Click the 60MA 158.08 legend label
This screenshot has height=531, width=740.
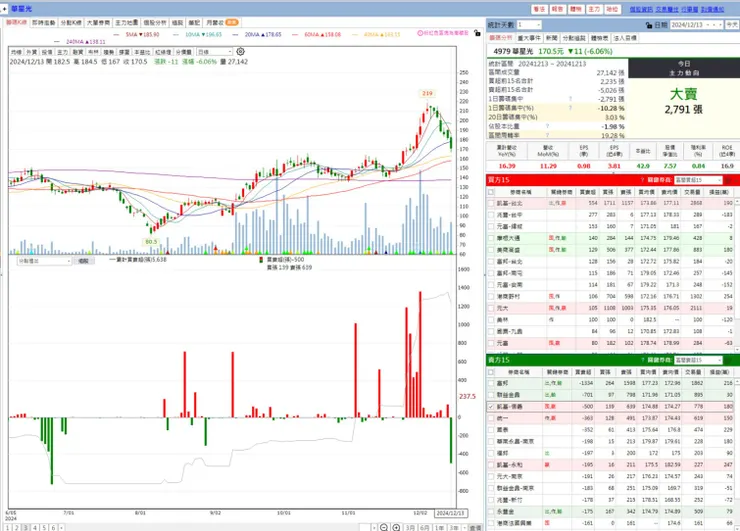pyautogui.click(x=322, y=34)
